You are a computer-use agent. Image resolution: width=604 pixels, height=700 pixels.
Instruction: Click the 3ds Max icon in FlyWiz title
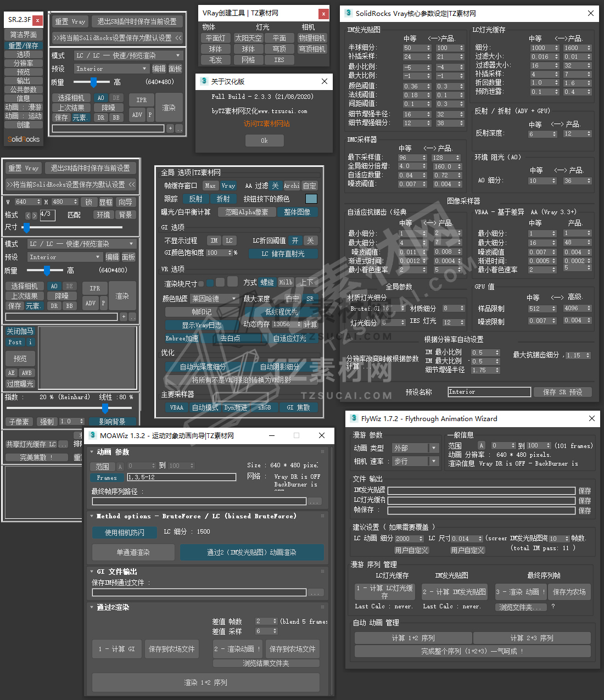point(354,418)
